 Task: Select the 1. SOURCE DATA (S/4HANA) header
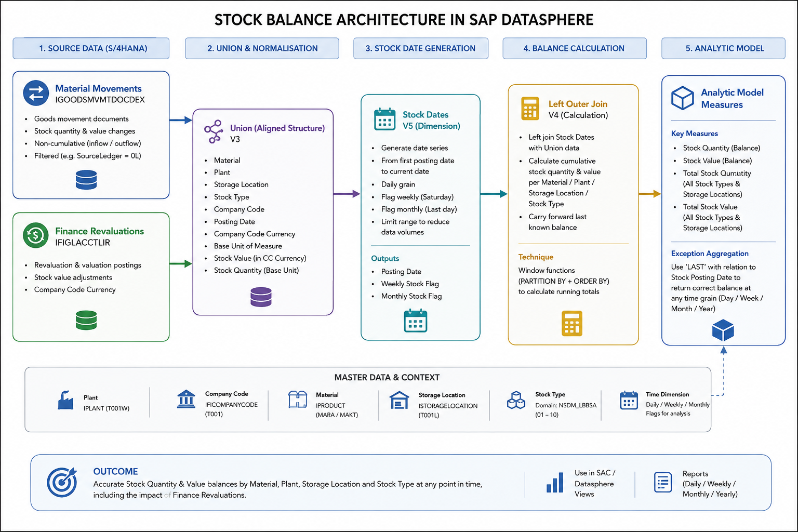(91, 48)
